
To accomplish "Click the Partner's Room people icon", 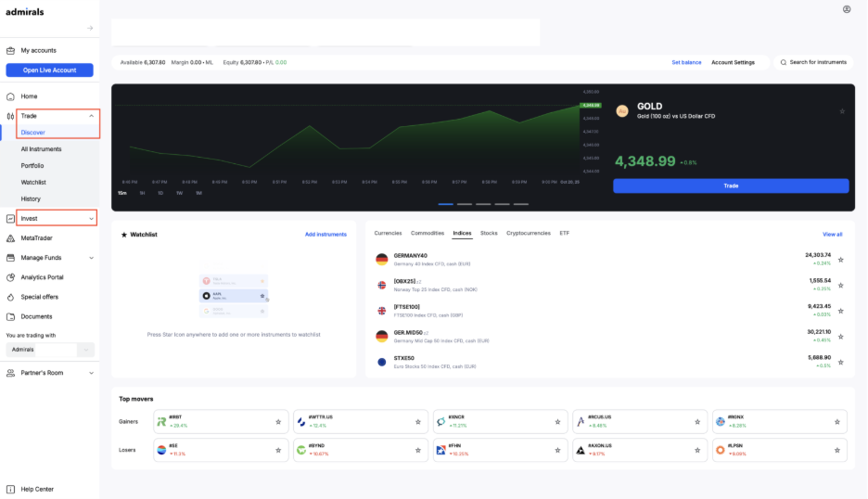I will point(10,373).
